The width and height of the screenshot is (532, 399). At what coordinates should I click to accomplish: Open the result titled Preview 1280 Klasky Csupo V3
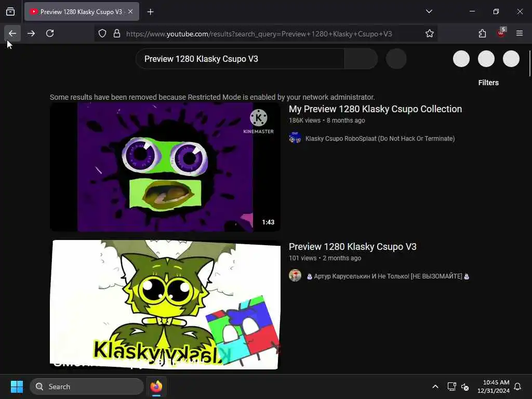click(353, 247)
